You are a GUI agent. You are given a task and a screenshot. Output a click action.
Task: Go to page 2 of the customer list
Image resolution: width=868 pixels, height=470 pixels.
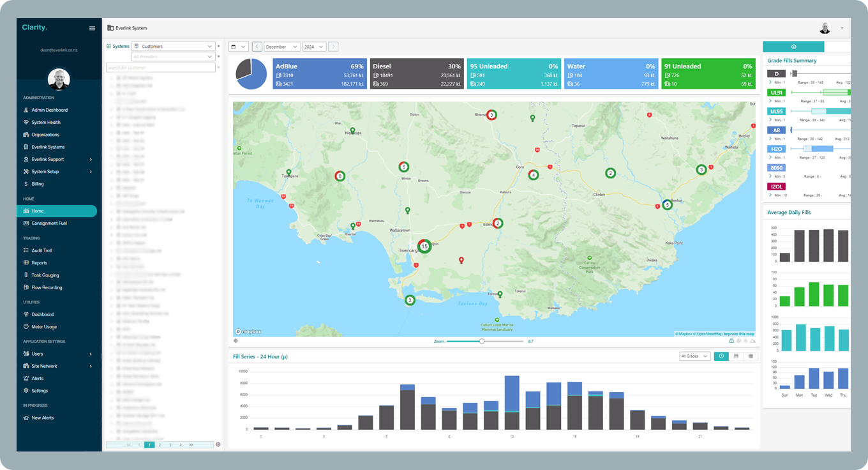click(160, 444)
